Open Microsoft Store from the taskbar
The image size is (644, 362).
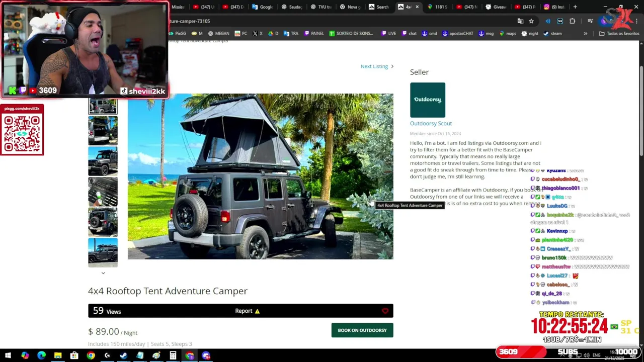pyautogui.click(x=74, y=355)
